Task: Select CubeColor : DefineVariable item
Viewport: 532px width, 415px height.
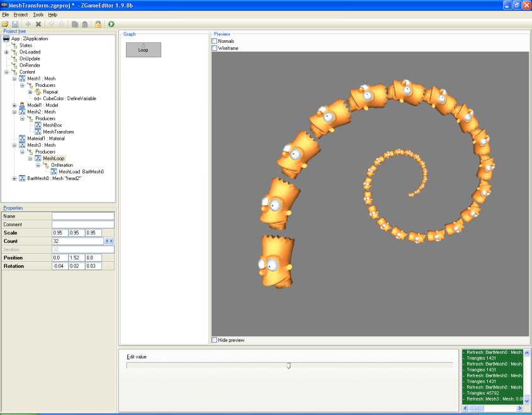Action: point(69,98)
